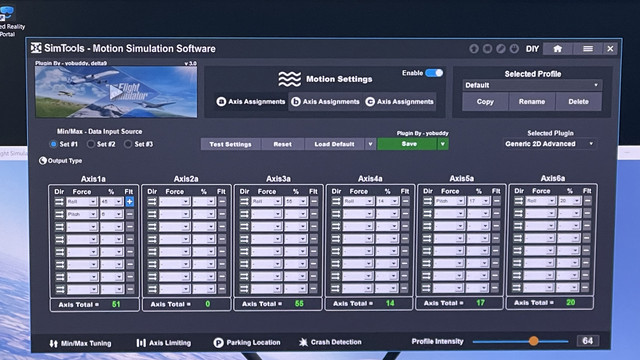Open the Crash Detection section
The image size is (640, 360).
click(x=330, y=342)
